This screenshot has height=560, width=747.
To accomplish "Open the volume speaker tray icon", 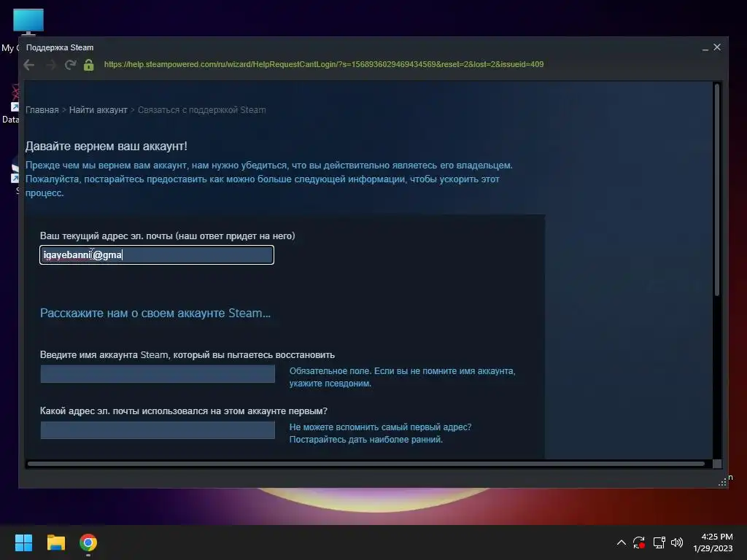I will [677, 542].
